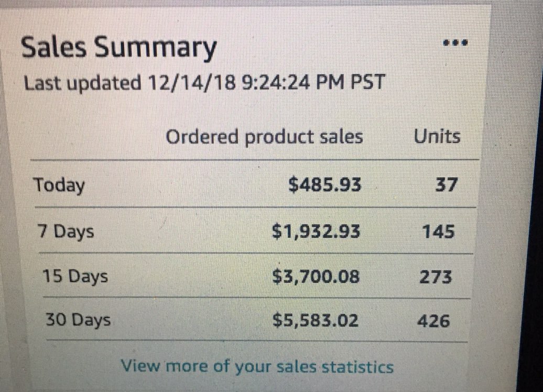Click today's units value 37

click(446, 184)
